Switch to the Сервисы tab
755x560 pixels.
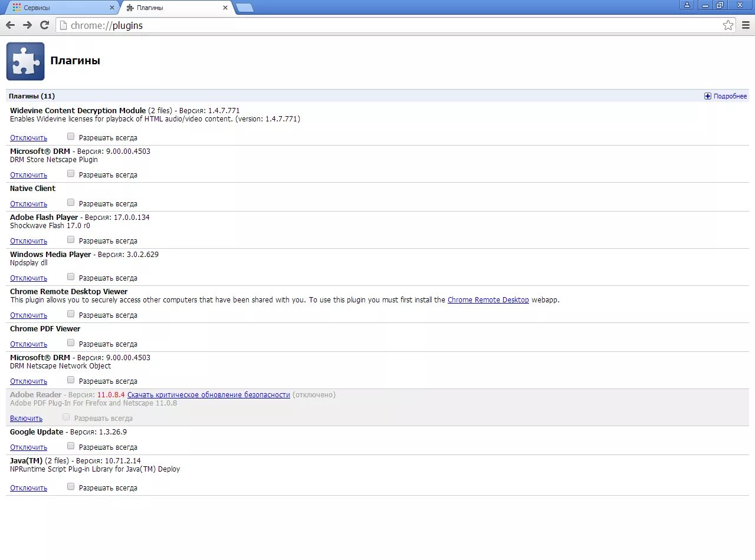[x=62, y=8]
